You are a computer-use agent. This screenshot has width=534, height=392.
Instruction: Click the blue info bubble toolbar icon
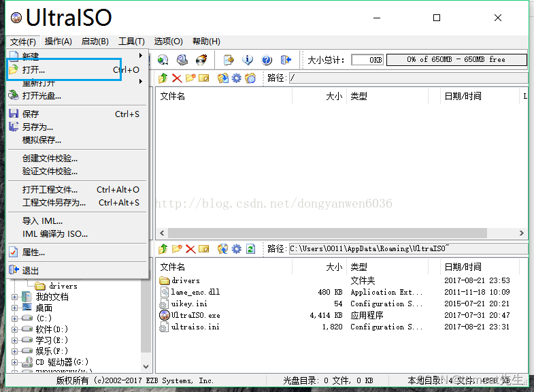pyautogui.click(x=248, y=61)
